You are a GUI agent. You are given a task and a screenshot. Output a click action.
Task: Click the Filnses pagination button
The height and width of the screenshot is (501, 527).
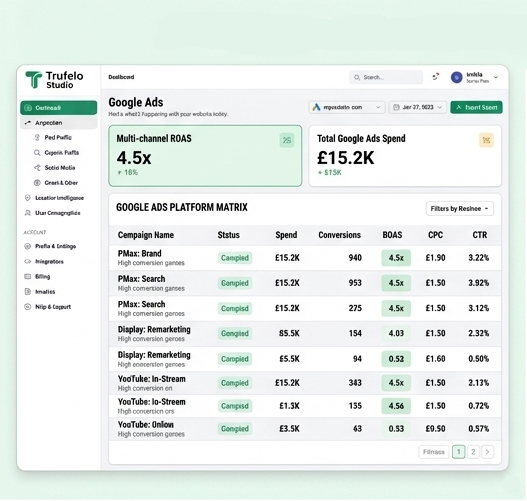(434, 452)
